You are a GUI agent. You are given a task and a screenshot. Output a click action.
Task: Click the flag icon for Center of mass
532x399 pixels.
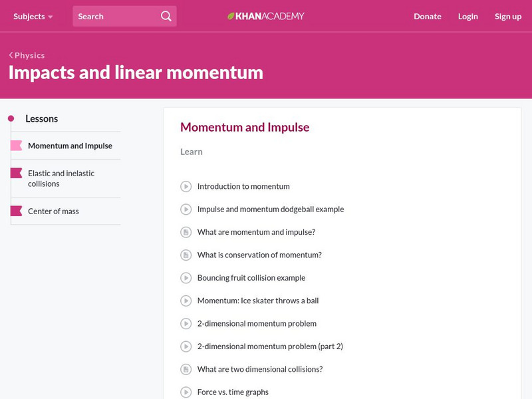coord(16,211)
